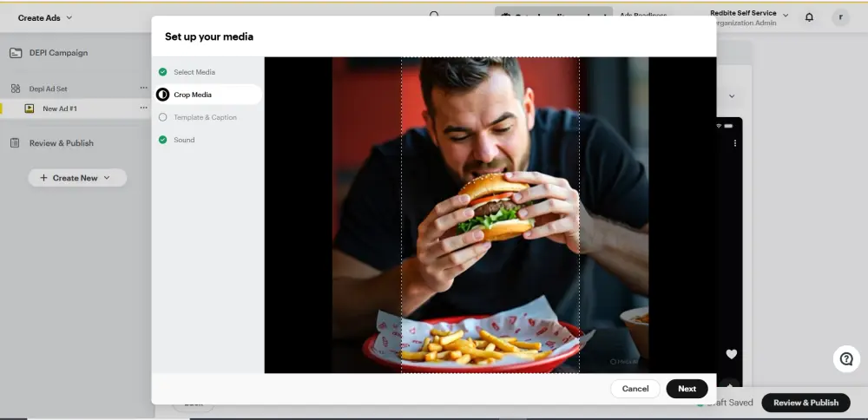
Task: Click the Review & Publish button at the bottom right
Action: pyautogui.click(x=806, y=403)
